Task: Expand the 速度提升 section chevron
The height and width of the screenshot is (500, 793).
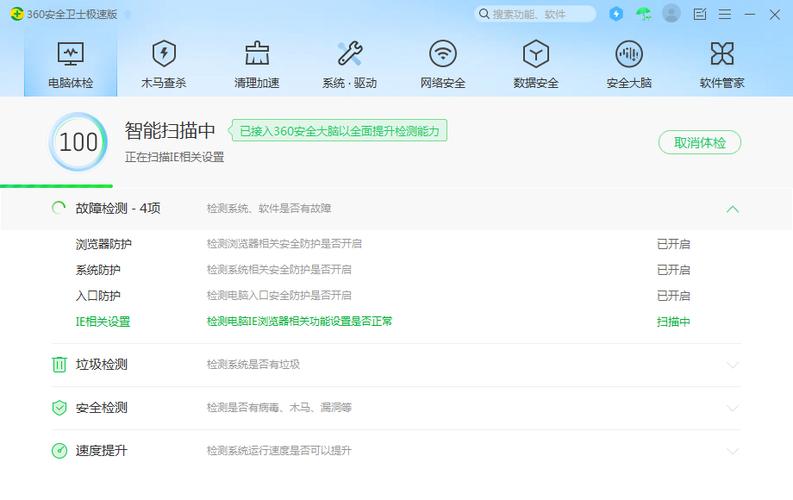Action: [732, 451]
